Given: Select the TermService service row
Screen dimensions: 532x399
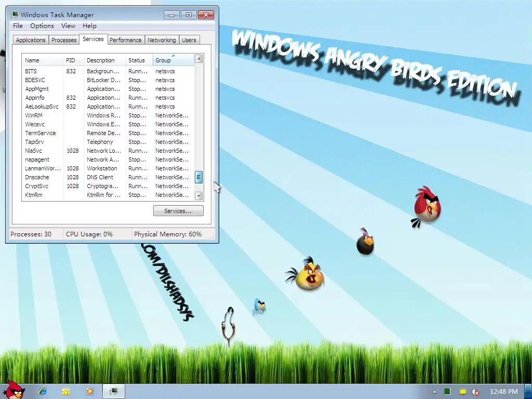Looking at the screenshot, I should (108, 133).
